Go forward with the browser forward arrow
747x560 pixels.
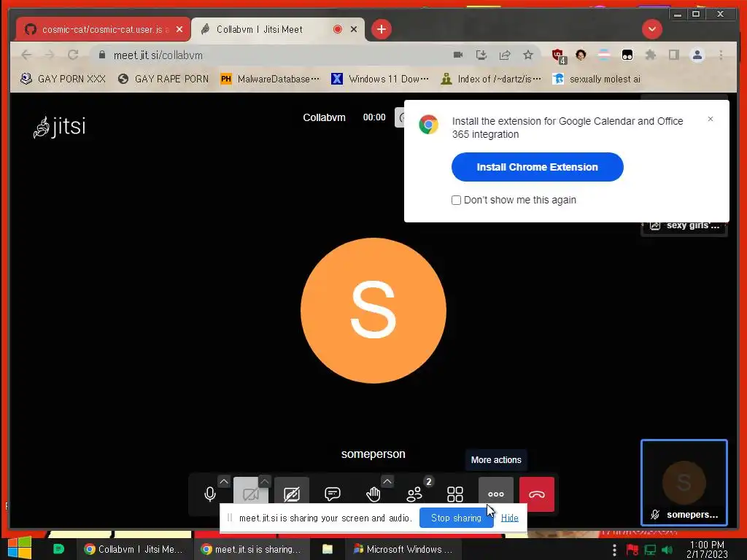coord(50,55)
